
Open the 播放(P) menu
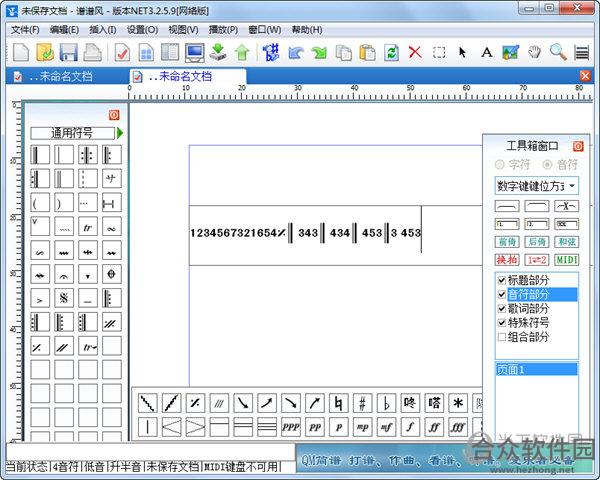click(x=223, y=30)
